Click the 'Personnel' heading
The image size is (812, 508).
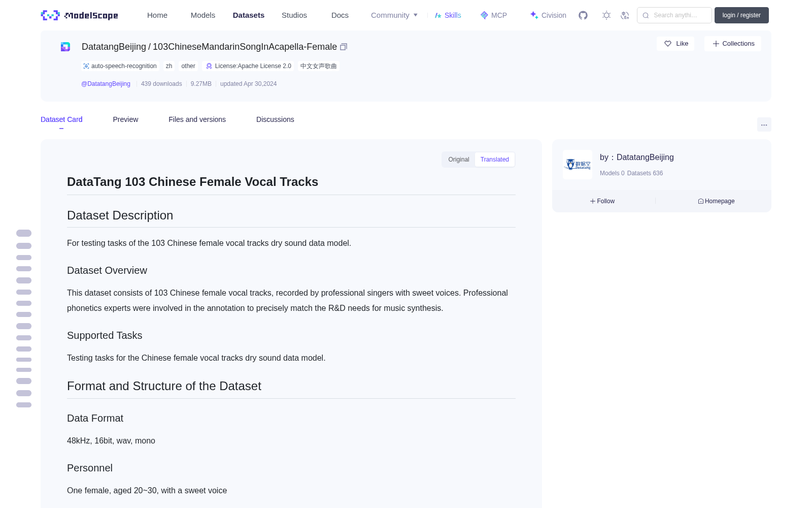90,468
